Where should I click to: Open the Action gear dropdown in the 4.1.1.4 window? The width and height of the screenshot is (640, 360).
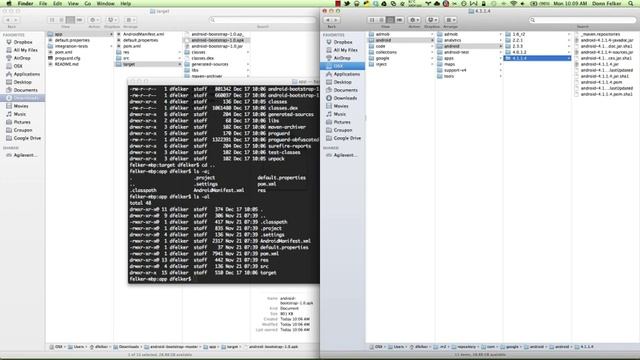414,20
